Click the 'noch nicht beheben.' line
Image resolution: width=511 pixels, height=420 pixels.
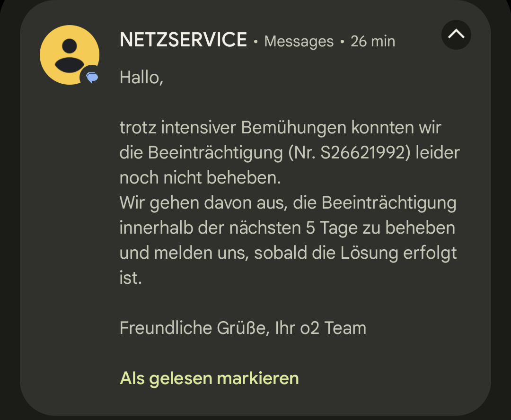[x=200, y=178]
